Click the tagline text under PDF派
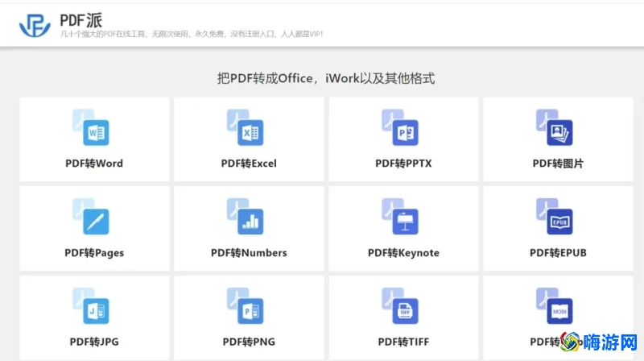Screen dimensions: 644x361 (192, 34)
